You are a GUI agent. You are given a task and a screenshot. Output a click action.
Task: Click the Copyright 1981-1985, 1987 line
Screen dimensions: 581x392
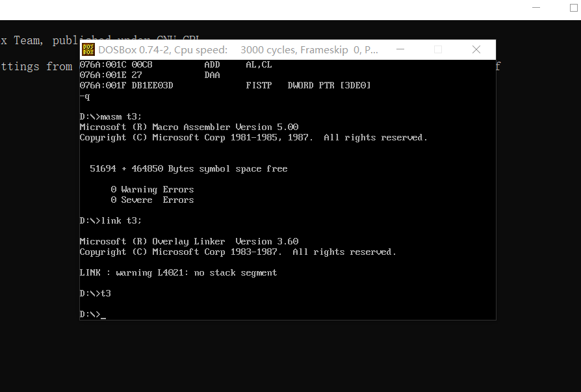254,137
